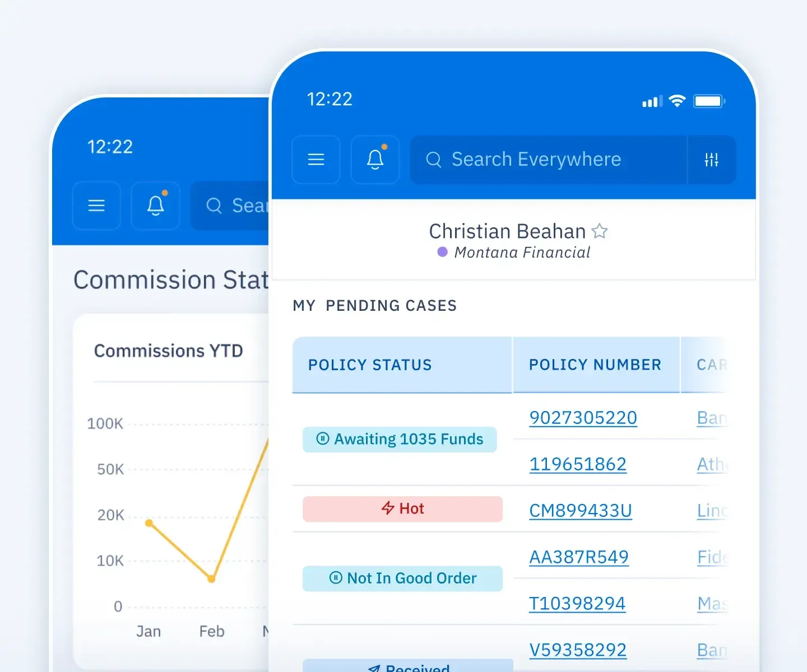Click the Hot status badge

402,508
